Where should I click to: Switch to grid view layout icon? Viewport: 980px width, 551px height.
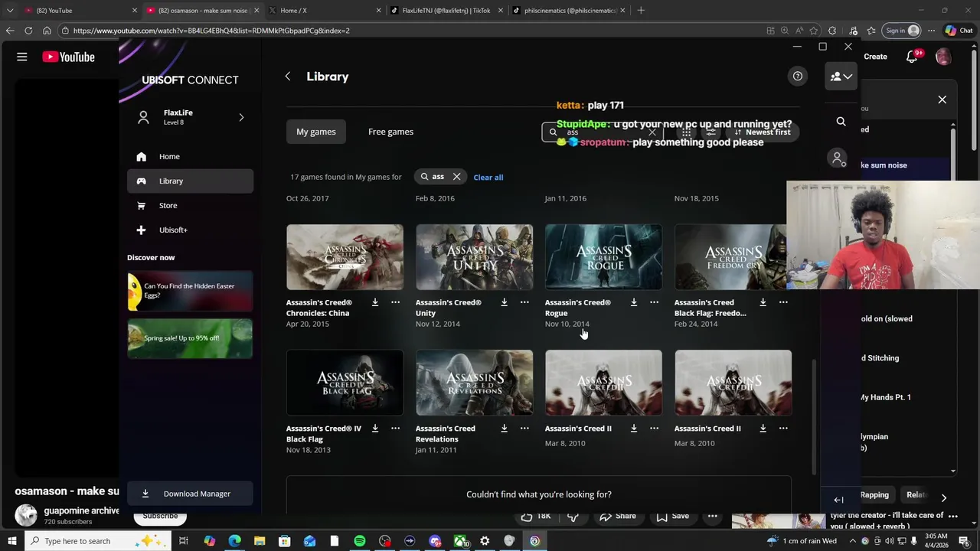686,132
